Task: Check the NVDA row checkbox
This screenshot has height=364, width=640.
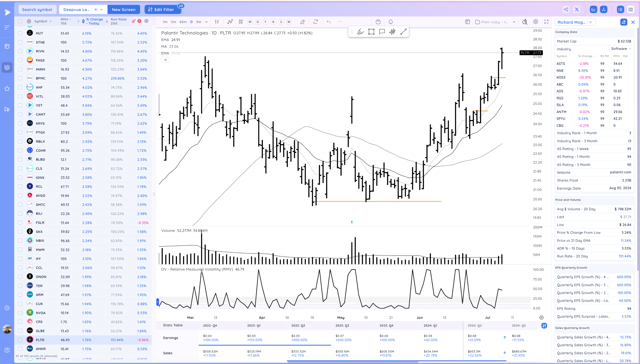Action: (x=20, y=313)
